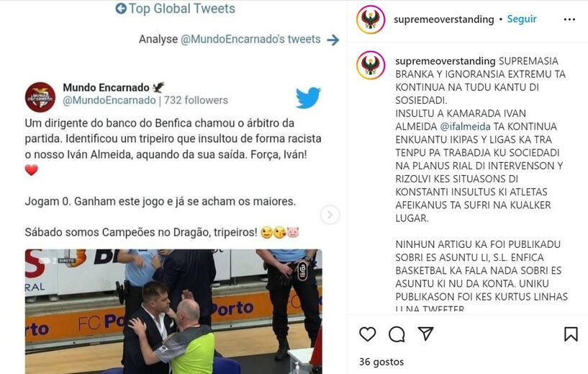Like the post with the heart icon

[368, 334]
